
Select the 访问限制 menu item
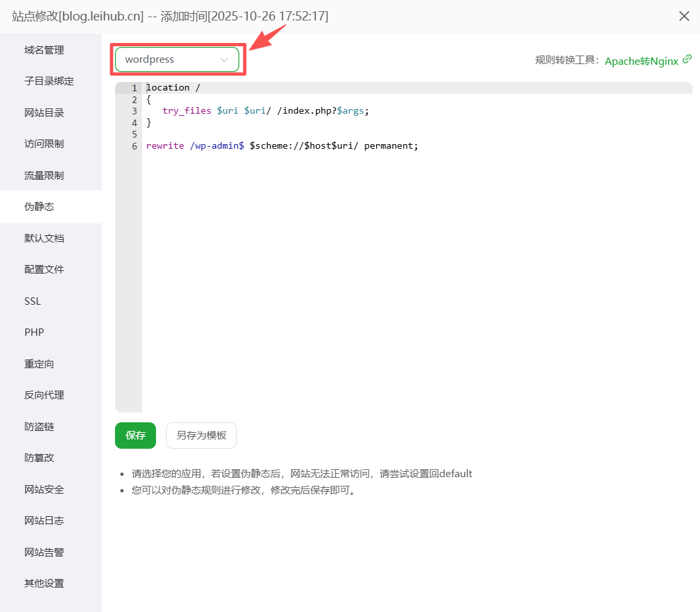pos(44,144)
